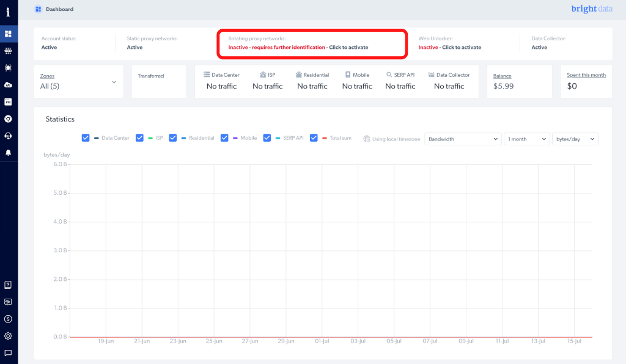
Task: Click the PM proxy manager sidebar icon
Action: 8,102
